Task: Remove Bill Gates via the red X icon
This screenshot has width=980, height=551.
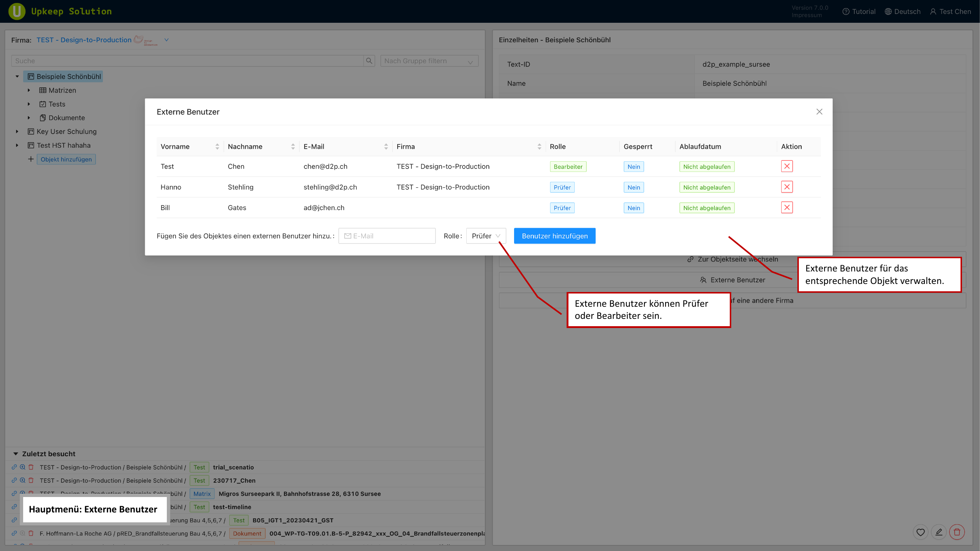Action: point(787,207)
